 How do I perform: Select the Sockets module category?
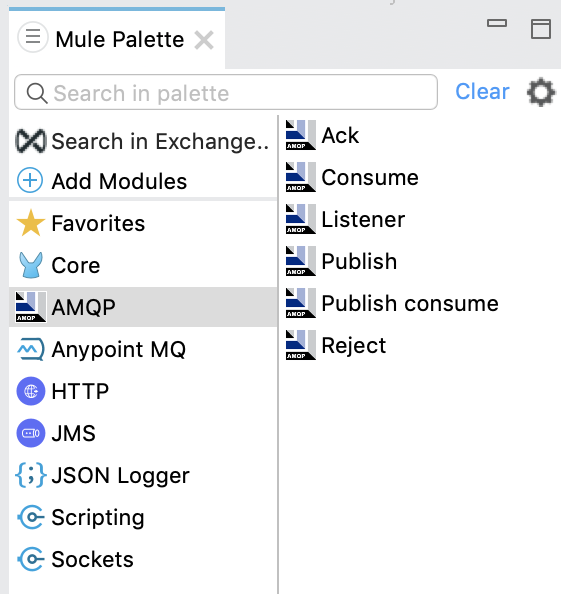(143, 559)
